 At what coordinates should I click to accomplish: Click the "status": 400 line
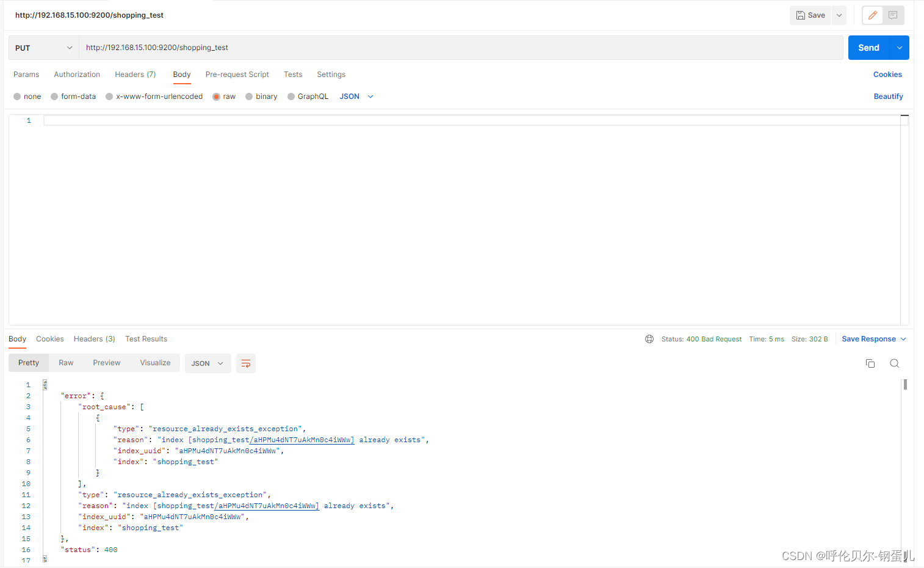click(x=89, y=550)
